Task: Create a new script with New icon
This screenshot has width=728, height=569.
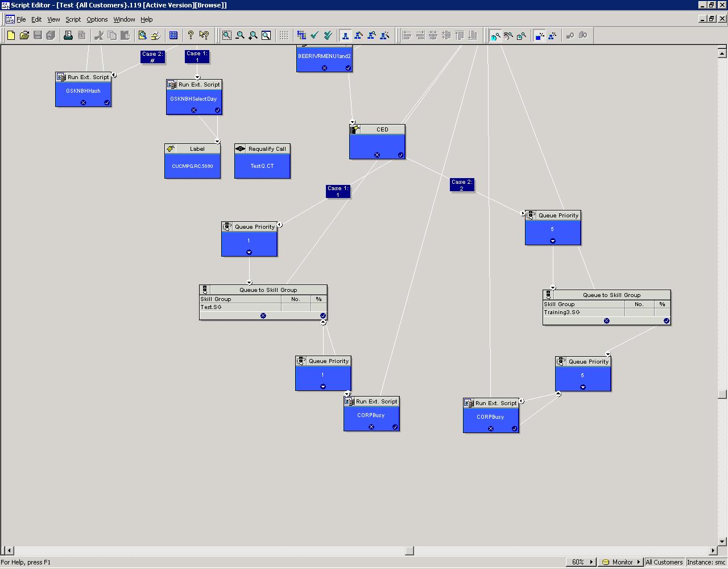Action: coord(11,35)
